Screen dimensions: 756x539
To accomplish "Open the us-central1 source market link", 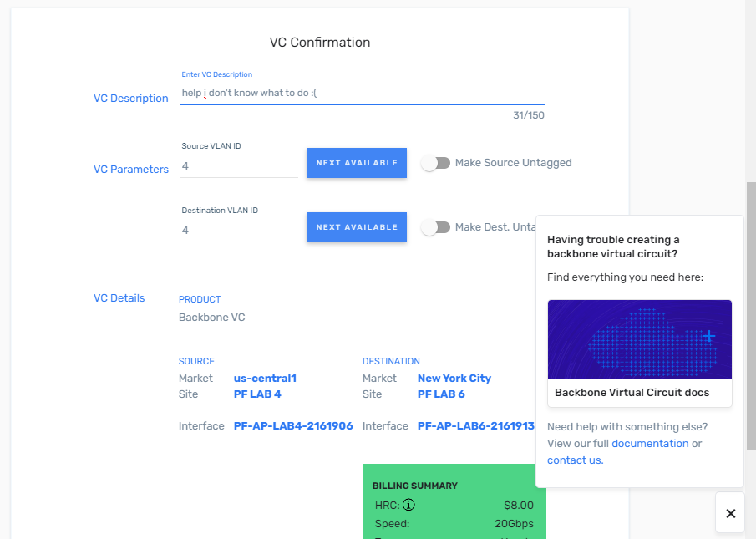I will [x=265, y=379].
